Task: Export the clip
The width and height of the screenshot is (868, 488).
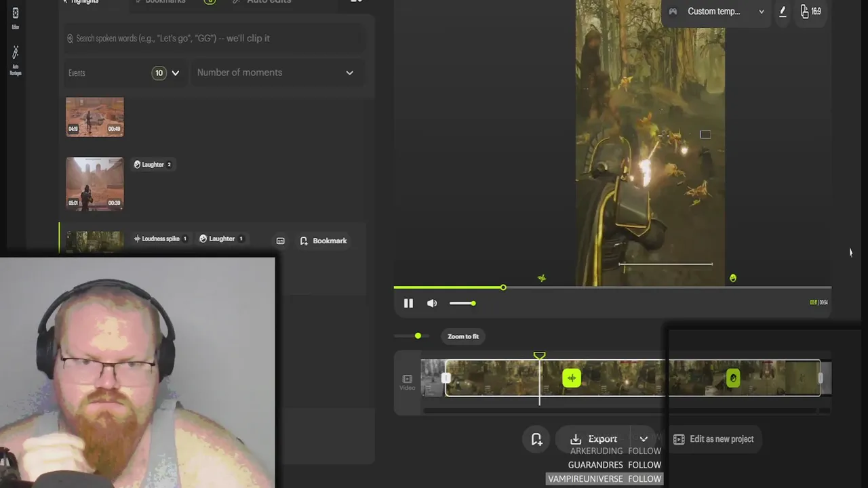Action: 593,439
